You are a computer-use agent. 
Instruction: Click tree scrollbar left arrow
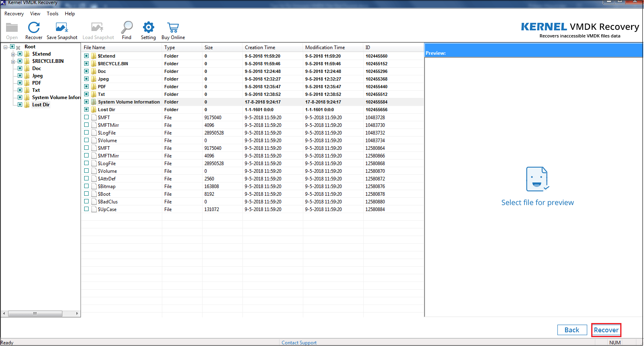(x=4, y=313)
